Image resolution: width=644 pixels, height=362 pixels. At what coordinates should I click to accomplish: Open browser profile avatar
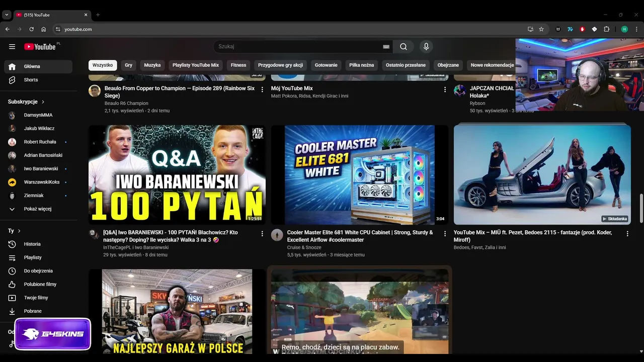624,29
